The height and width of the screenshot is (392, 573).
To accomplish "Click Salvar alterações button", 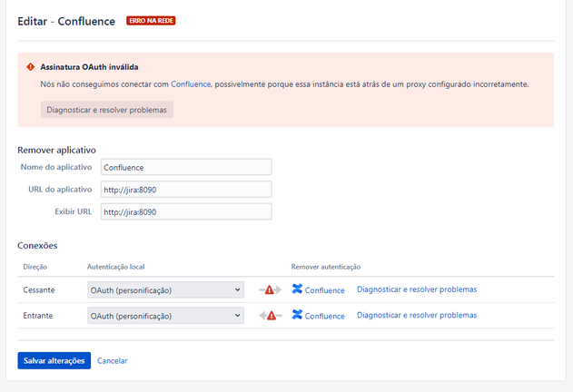I will pos(54,360).
